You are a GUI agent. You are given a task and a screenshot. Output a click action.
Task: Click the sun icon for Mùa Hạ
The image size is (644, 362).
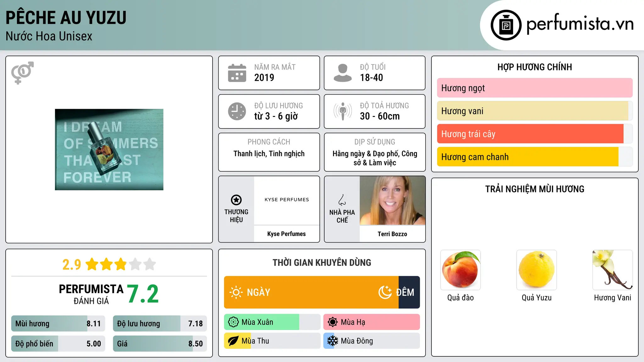tap(333, 322)
